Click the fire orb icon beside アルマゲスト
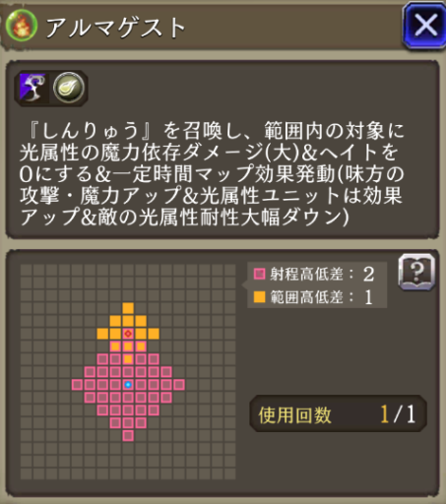Screen dimensions: 446x504 [x=22, y=26]
